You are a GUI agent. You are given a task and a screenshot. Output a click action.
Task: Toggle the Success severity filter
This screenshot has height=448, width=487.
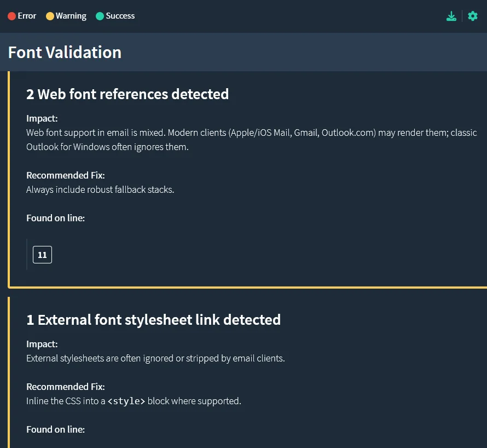point(115,16)
